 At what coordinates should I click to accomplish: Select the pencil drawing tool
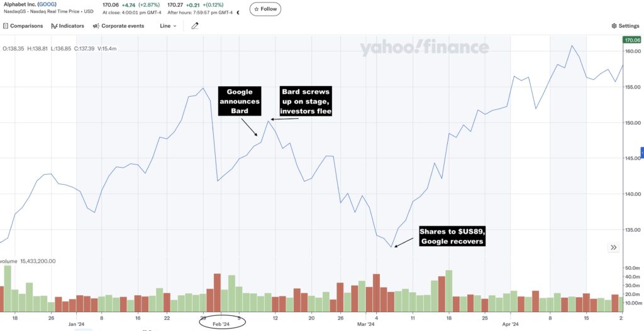(195, 26)
